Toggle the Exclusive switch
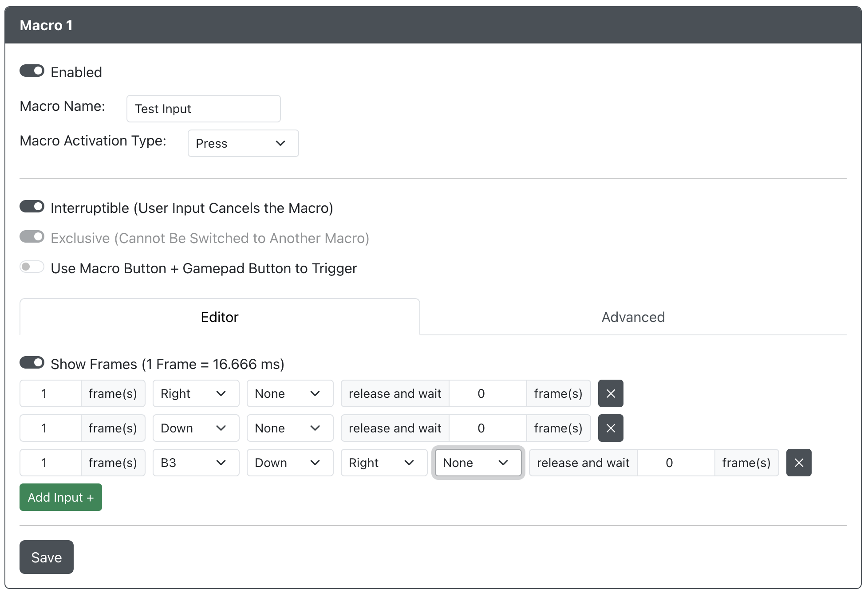The image size is (868, 597). [32, 237]
